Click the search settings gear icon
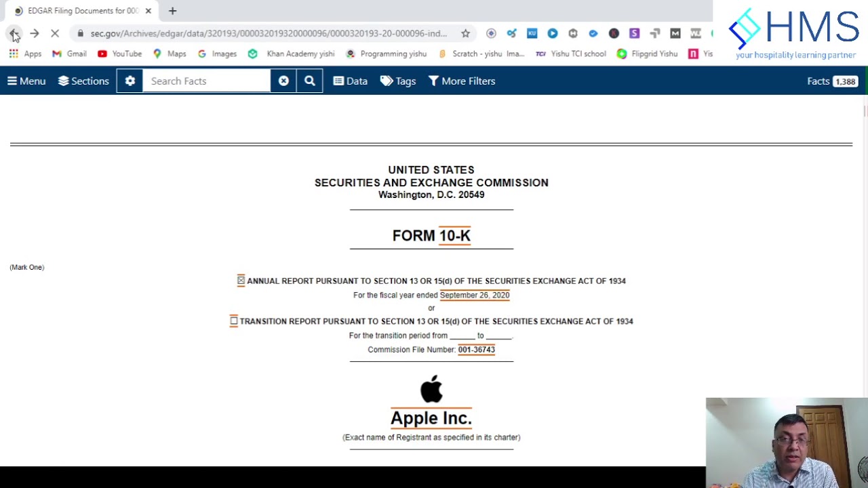Viewport: 868px width, 488px height. pyautogui.click(x=130, y=81)
